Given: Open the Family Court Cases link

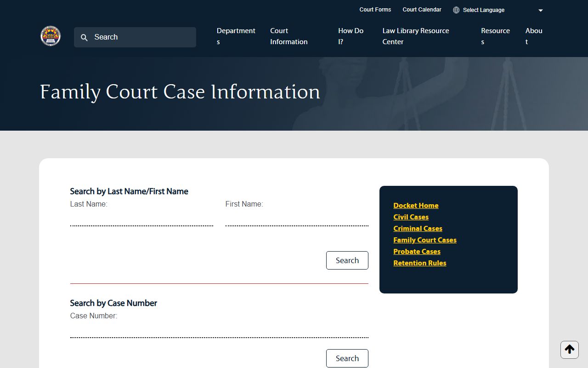Looking at the screenshot, I should [x=425, y=240].
